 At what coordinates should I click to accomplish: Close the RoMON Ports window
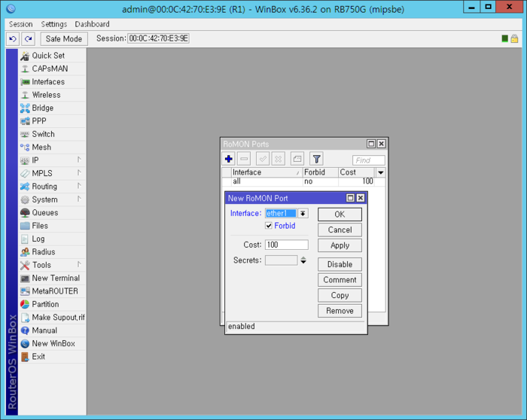click(381, 144)
